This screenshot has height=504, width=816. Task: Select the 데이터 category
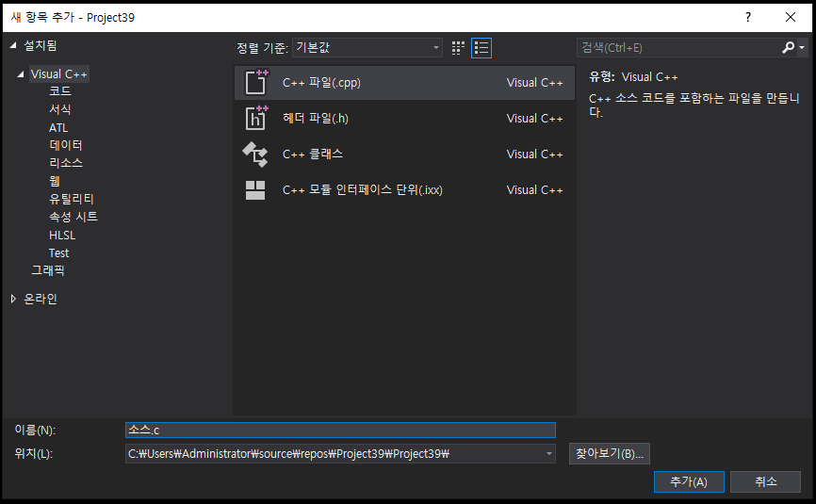pos(66,145)
